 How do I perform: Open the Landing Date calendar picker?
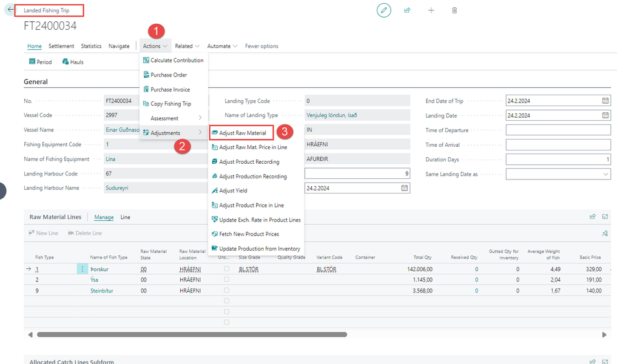click(605, 115)
